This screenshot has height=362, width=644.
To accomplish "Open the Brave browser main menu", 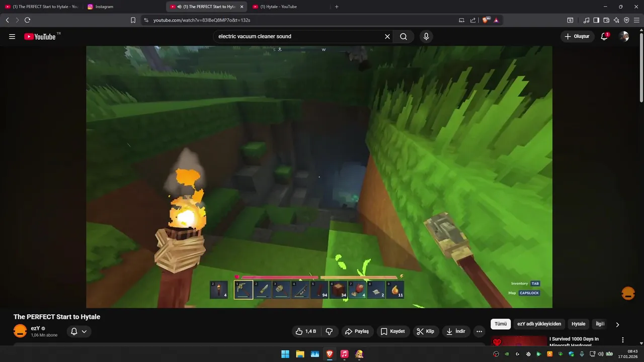I will pyautogui.click(x=636, y=20).
